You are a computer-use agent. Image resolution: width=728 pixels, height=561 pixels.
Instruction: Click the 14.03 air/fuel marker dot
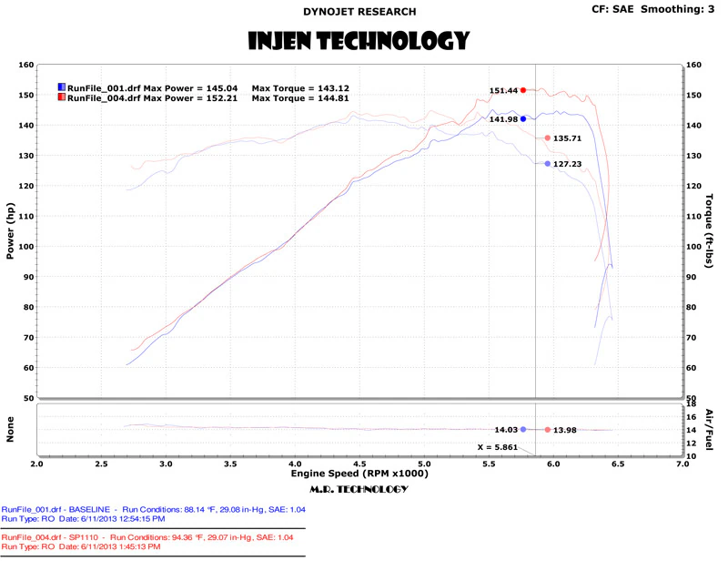click(x=523, y=430)
